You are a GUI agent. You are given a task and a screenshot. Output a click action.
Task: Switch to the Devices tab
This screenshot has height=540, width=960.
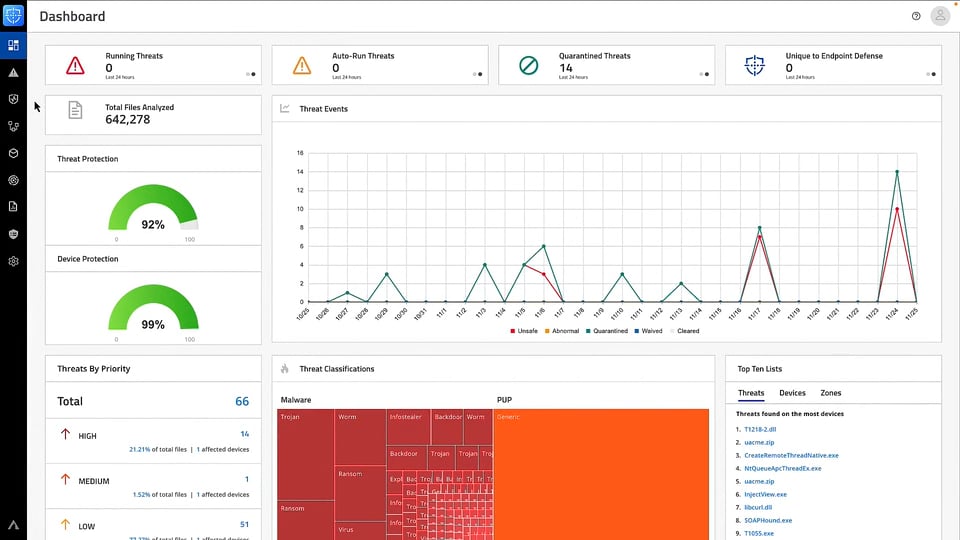(x=792, y=393)
